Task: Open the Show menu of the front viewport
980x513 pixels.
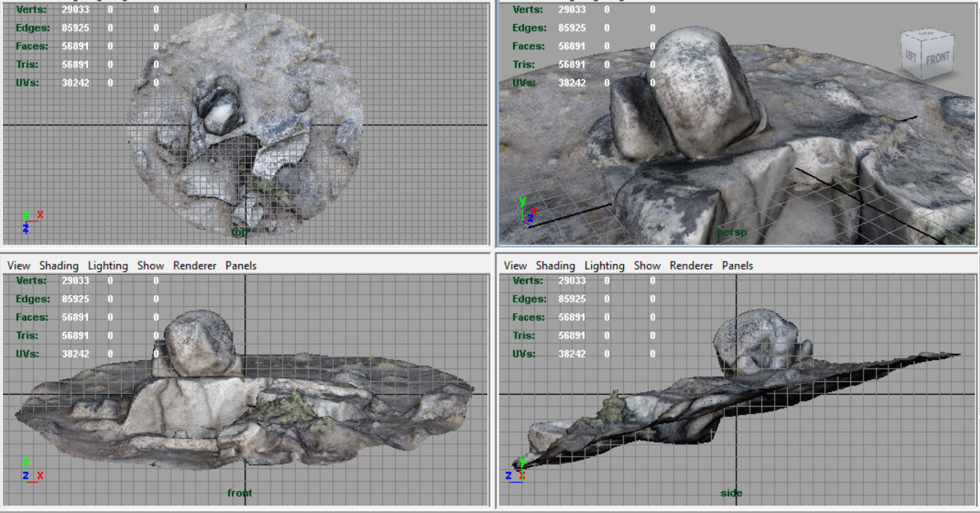Action: point(150,265)
